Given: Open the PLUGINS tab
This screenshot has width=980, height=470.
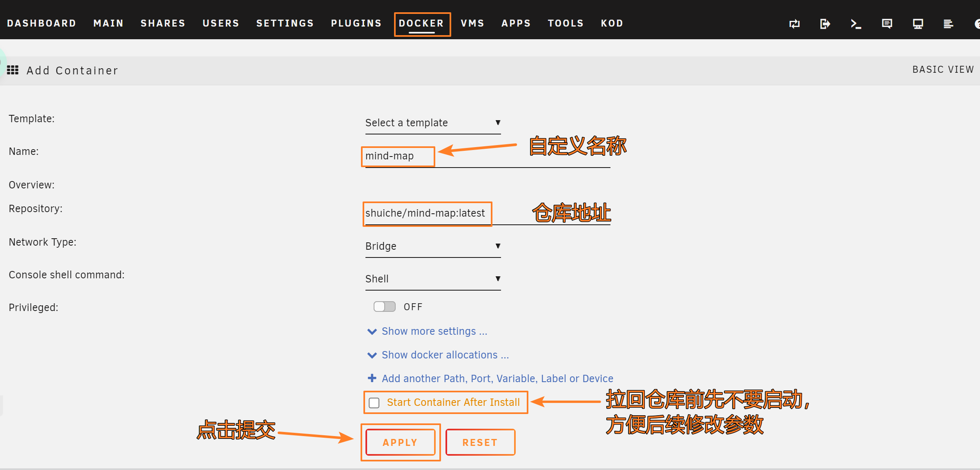Looking at the screenshot, I should pyautogui.click(x=356, y=23).
